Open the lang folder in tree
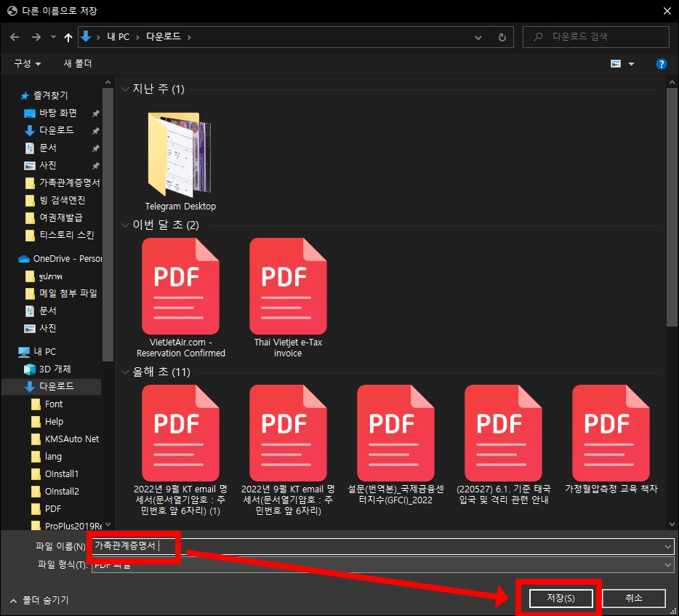The width and height of the screenshot is (679, 616). click(53, 457)
